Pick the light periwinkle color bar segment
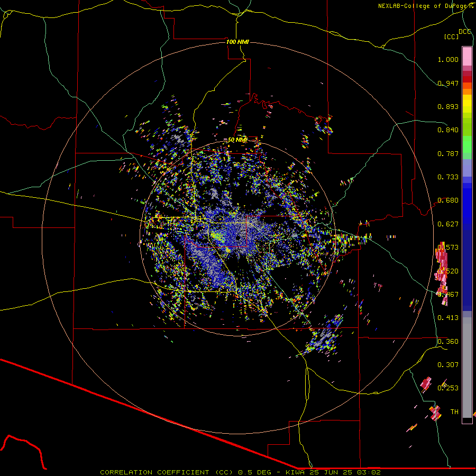Screen dimensions: 476x476 pos(467,168)
